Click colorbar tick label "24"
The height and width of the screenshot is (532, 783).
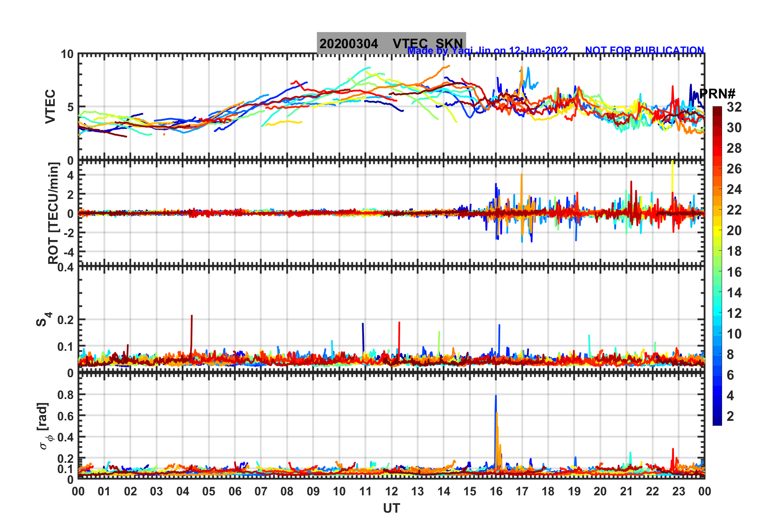734,189
